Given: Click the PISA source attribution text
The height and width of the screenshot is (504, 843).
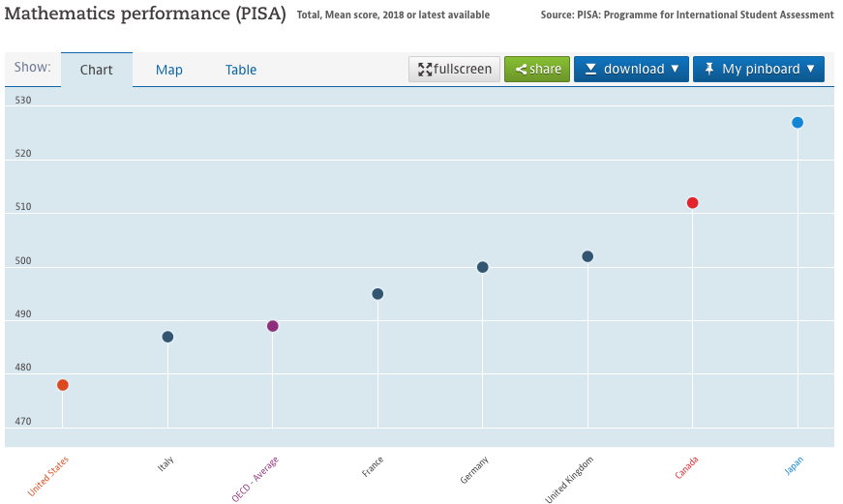Looking at the screenshot, I should click(x=687, y=15).
